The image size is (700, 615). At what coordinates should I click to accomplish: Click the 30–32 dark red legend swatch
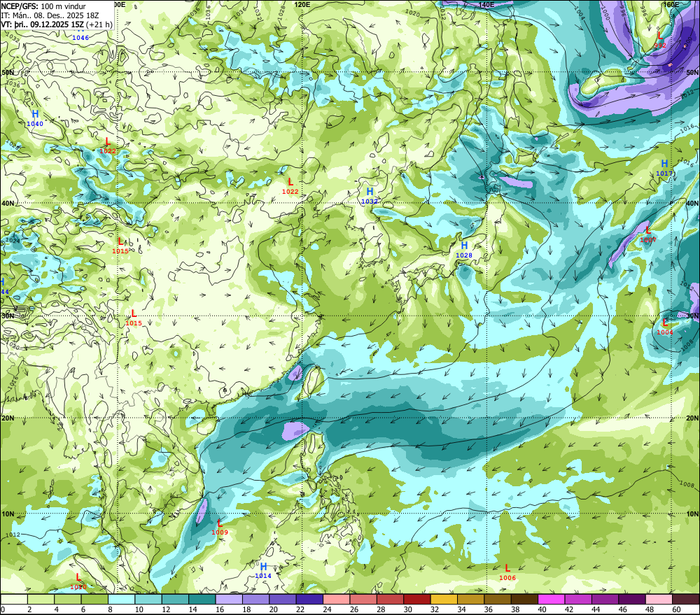417,599
